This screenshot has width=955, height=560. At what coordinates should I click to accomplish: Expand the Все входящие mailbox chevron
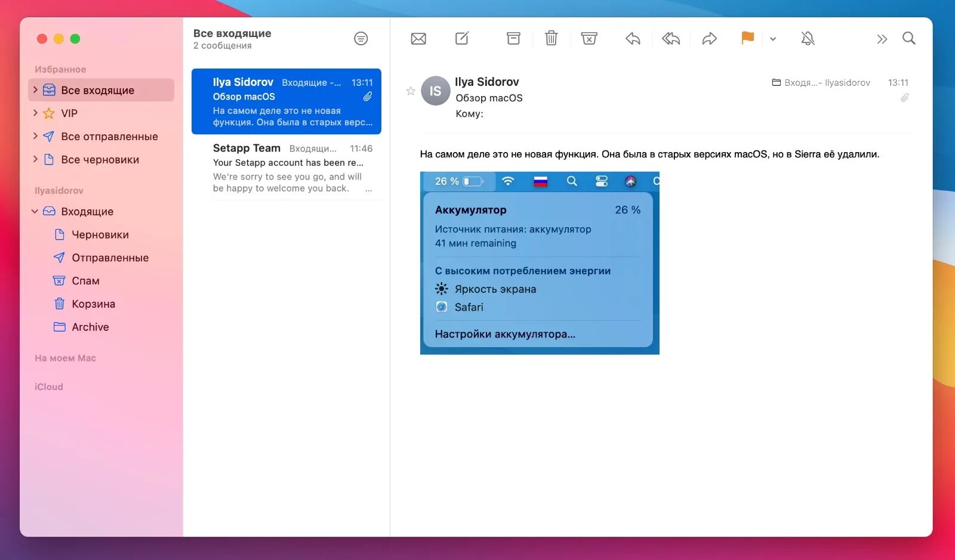35,90
